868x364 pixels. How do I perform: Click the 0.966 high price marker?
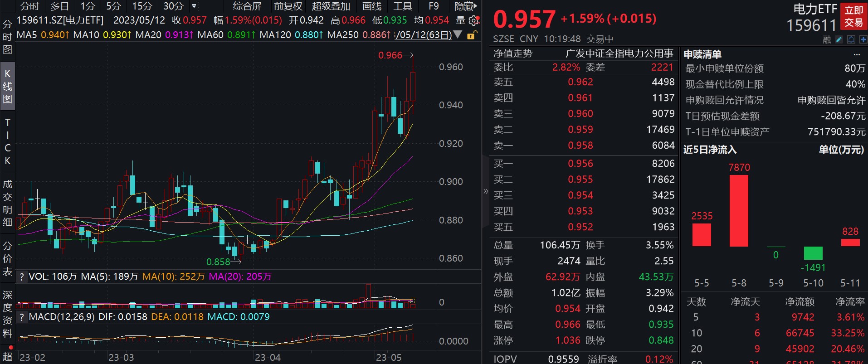coord(390,55)
